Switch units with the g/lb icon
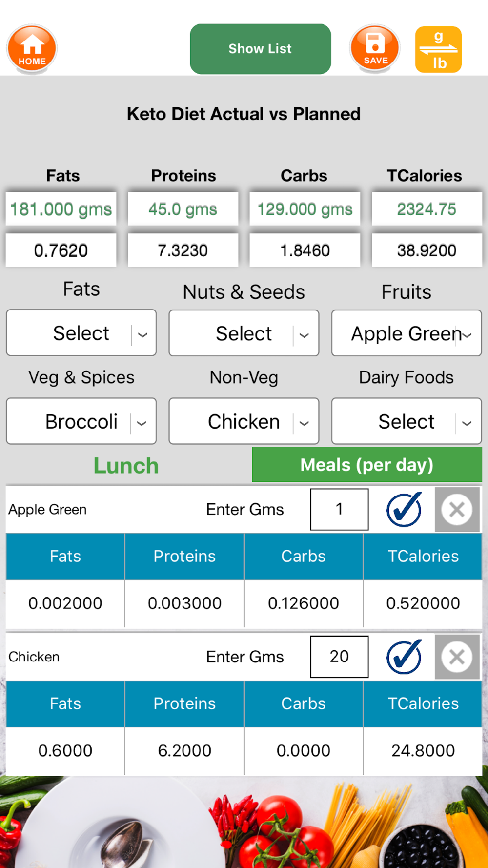The height and width of the screenshot is (868, 488). (x=438, y=50)
